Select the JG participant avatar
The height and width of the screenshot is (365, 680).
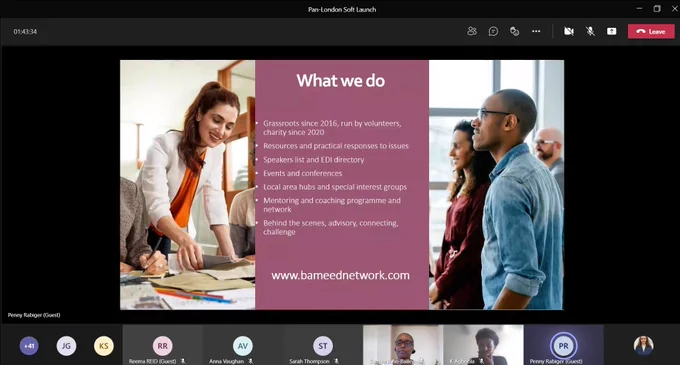click(x=66, y=346)
